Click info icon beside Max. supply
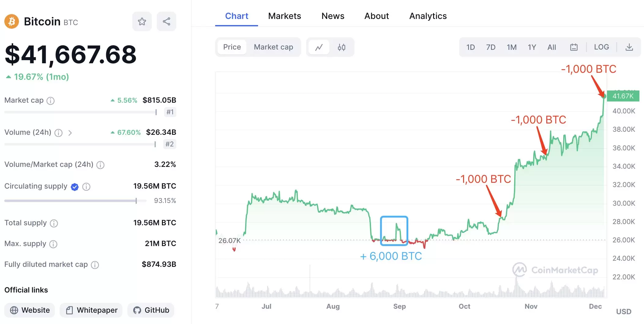644x324 pixels. coord(53,244)
